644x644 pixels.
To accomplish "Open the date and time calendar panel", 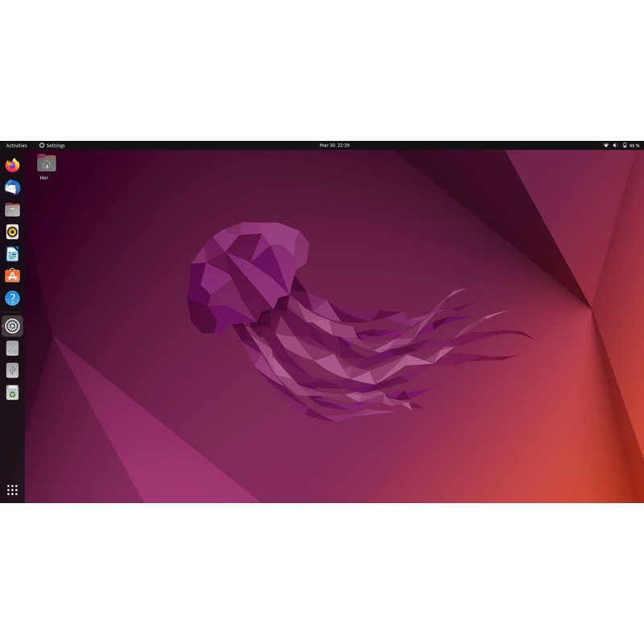I will pyautogui.click(x=334, y=146).
